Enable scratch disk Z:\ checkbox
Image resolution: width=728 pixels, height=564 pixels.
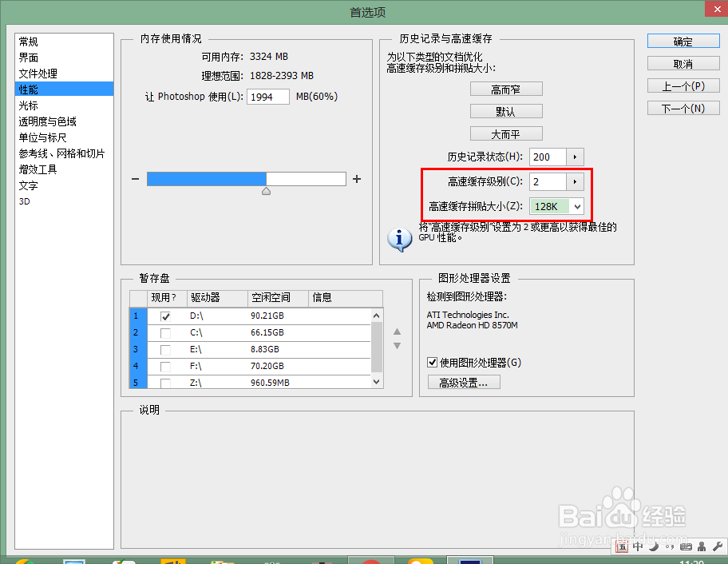point(165,383)
